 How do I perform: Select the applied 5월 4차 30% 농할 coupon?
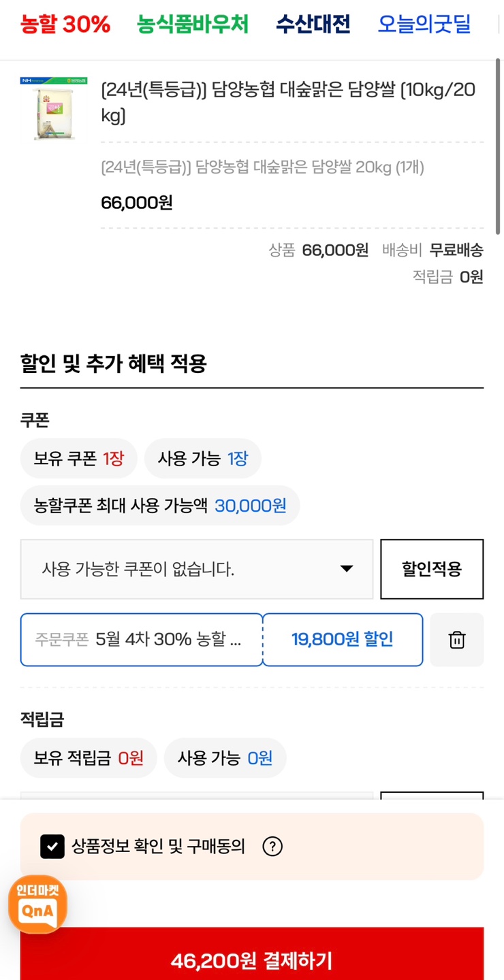pyautogui.click(x=141, y=640)
